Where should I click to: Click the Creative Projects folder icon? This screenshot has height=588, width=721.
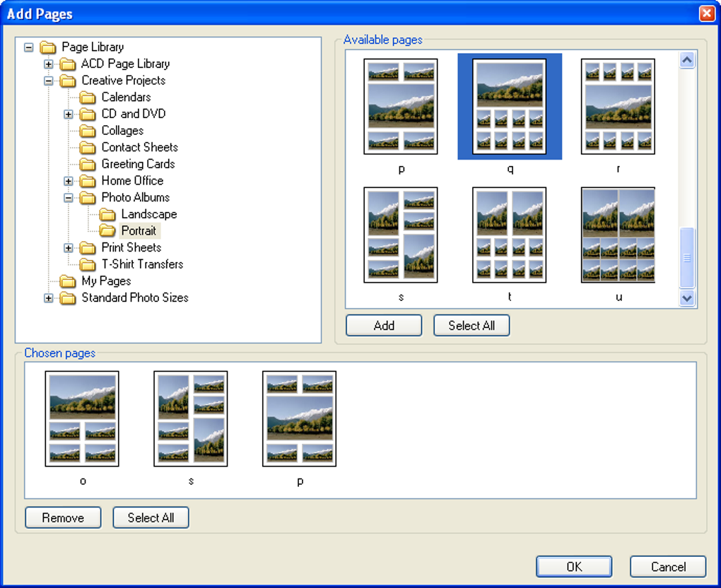68,81
